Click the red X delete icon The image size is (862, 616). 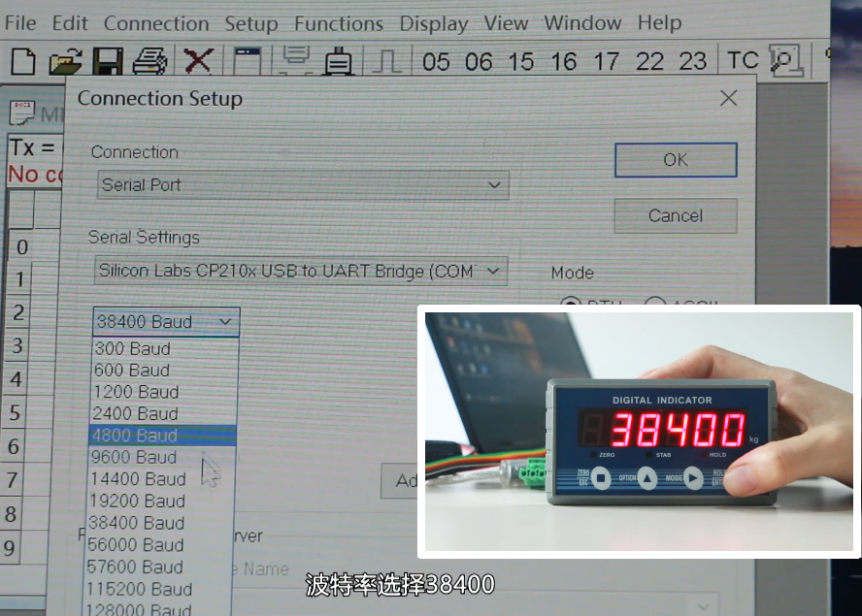[x=198, y=62]
